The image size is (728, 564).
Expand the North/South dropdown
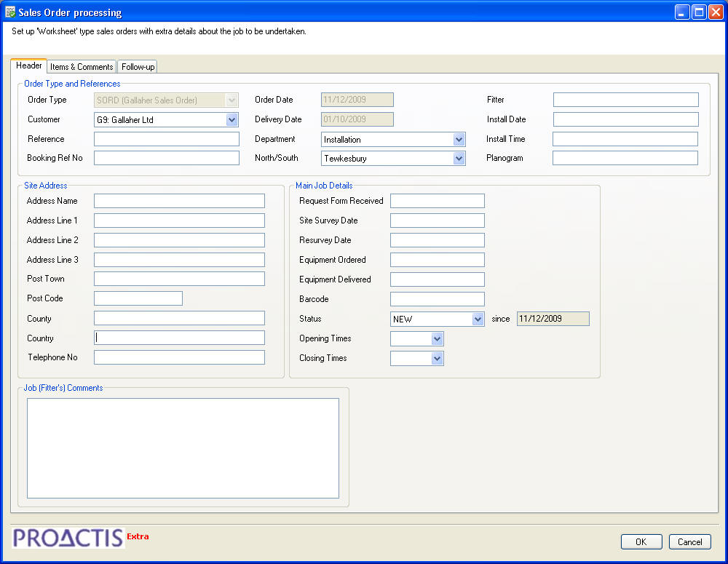tap(459, 159)
